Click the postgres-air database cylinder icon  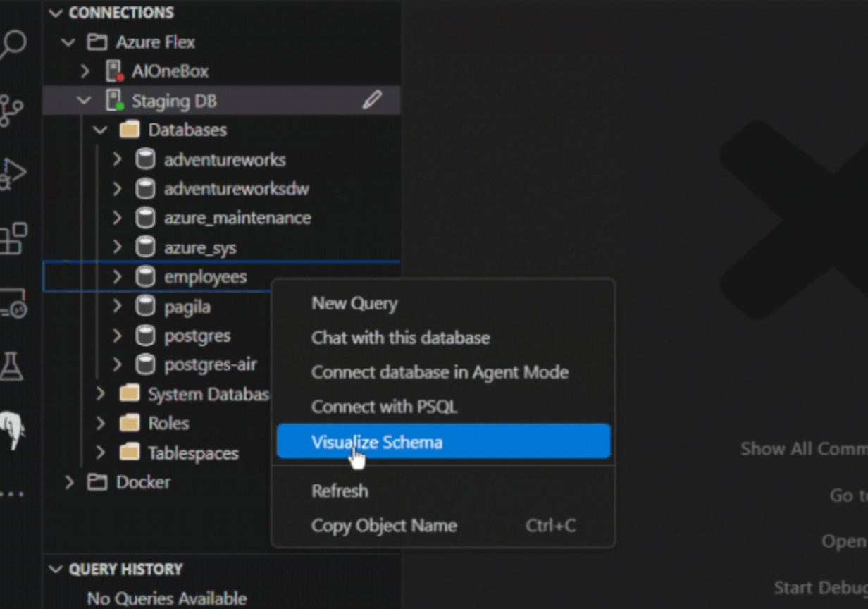[x=145, y=364]
